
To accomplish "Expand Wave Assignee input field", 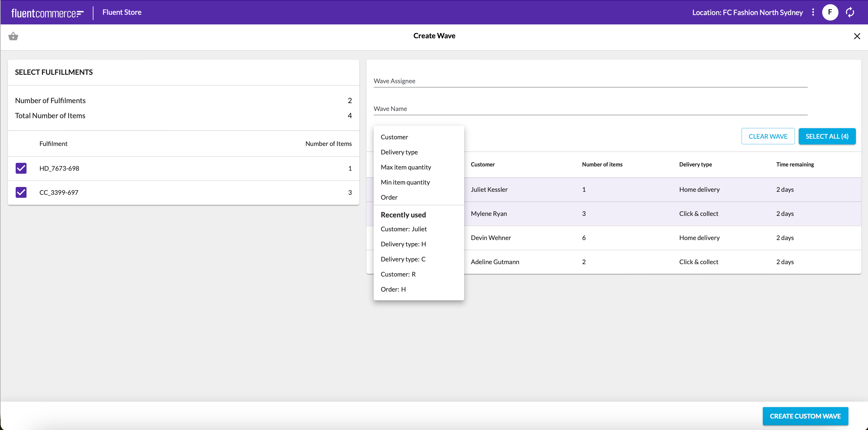I will [x=590, y=81].
